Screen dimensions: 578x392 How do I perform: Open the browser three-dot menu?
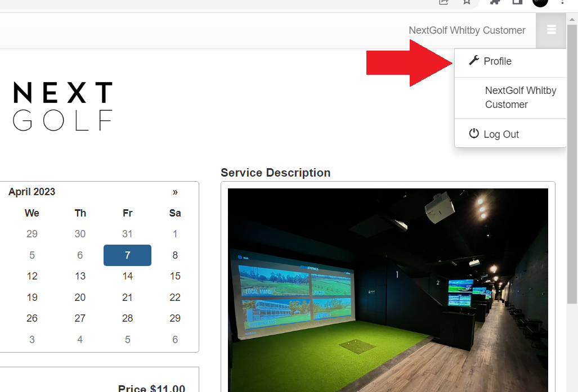coord(562,2)
